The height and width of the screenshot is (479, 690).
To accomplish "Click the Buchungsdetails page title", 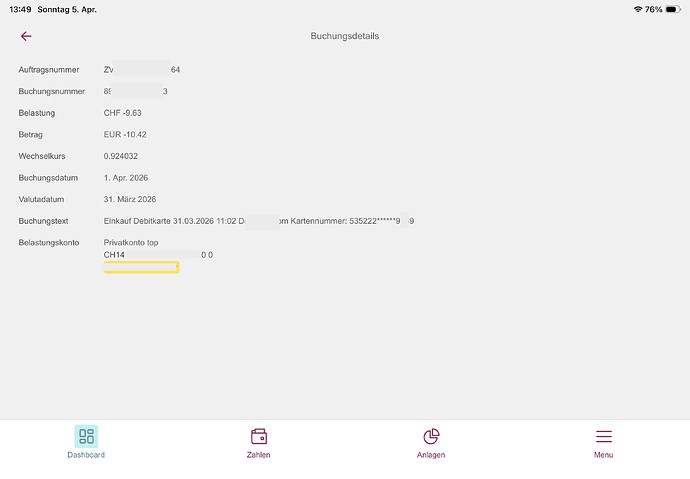I will point(345,36).
